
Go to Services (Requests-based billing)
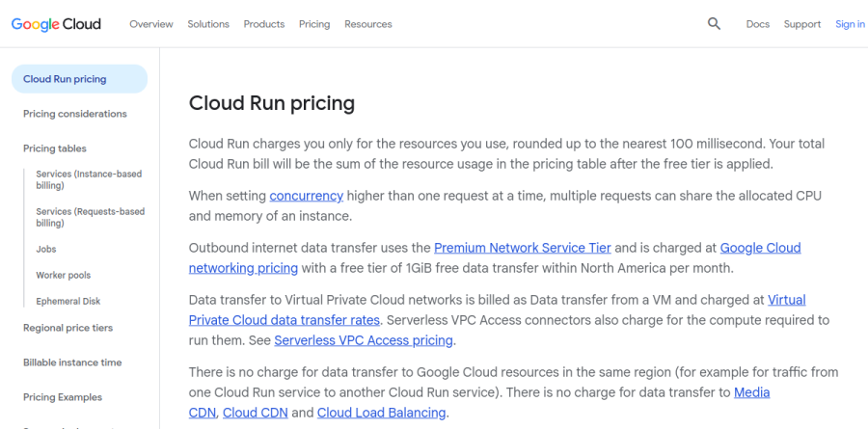tap(91, 217)
